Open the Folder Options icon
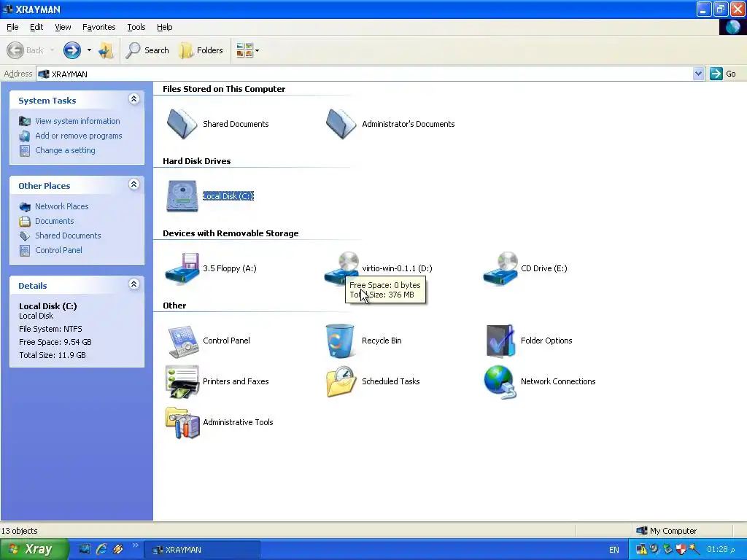Viewport: 747px width, 560px height. click(500, 341)
